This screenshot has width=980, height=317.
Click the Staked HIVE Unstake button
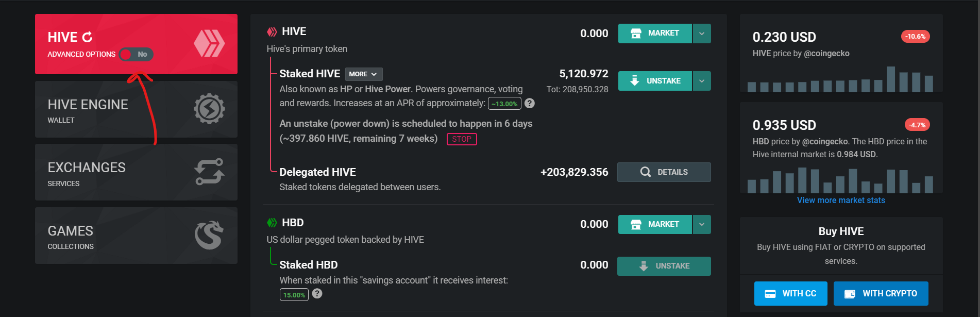655,81
